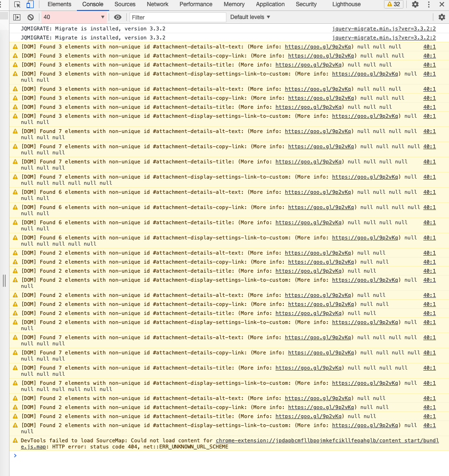The image size is (449, 476).
Task: Switch to the Elements tab
Action: pyautogui.click(x=59, y=4)
